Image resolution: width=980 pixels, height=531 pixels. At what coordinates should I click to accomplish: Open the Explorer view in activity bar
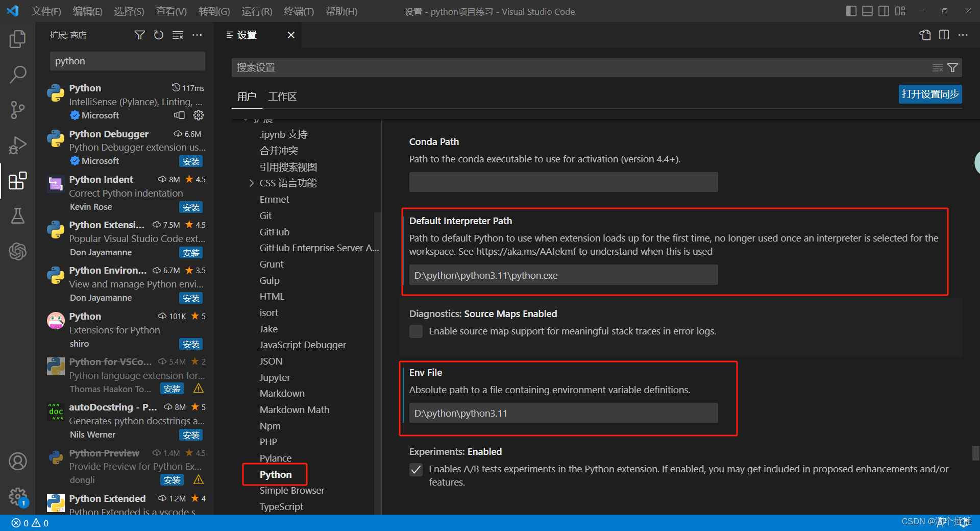click(x=17, y=39)
